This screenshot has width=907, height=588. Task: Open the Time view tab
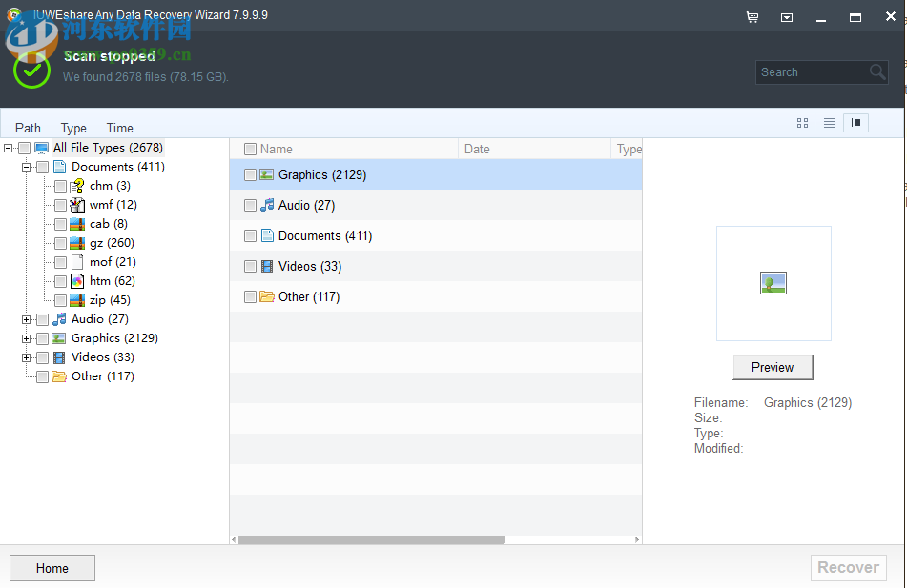[x=118, y=127]
